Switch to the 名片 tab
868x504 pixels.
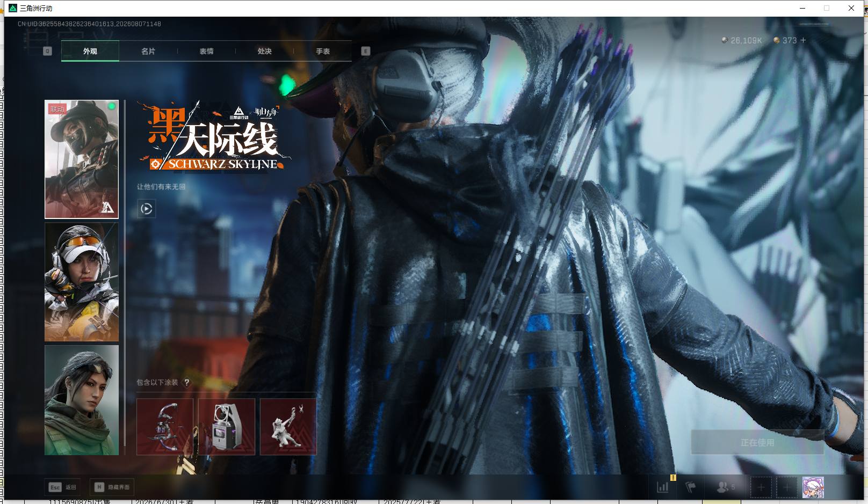point(148,51)
